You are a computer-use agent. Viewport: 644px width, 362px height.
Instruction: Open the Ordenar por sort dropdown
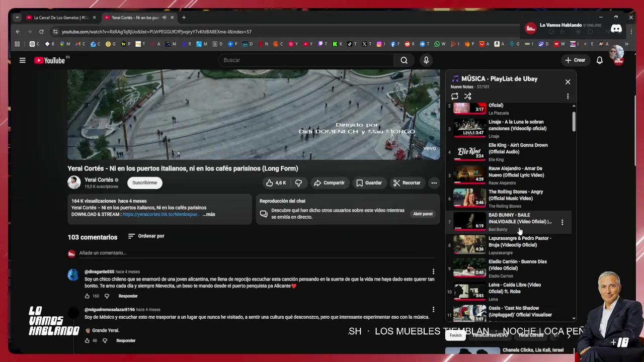(146, 236)
